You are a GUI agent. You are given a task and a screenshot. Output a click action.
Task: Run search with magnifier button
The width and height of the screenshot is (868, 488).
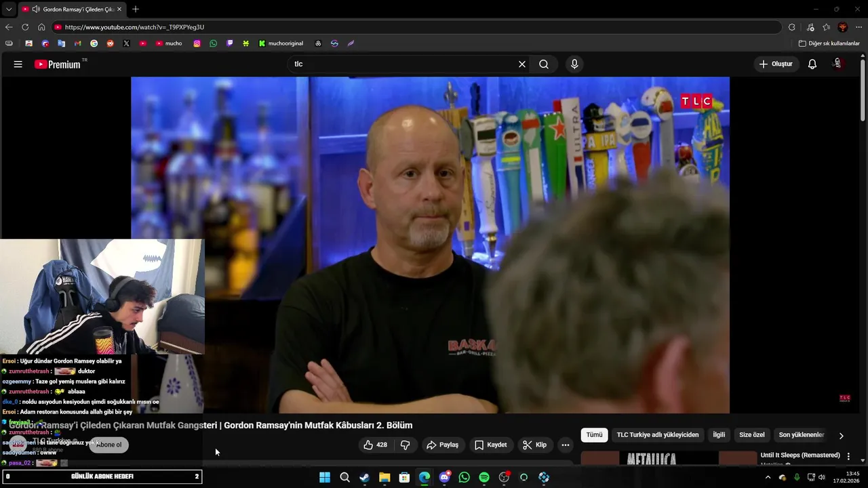point(544,64)
